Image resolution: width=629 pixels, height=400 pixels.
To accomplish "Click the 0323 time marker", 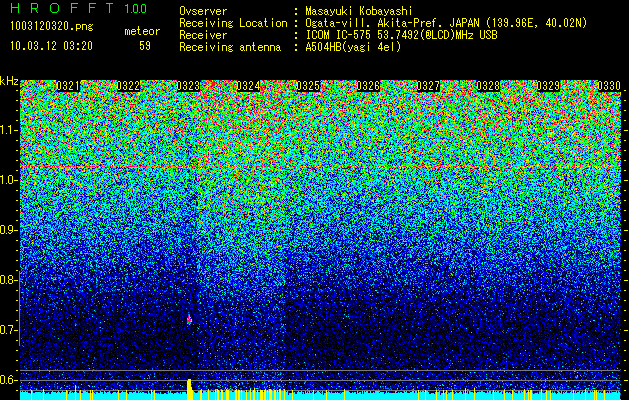I will (188, 86).
